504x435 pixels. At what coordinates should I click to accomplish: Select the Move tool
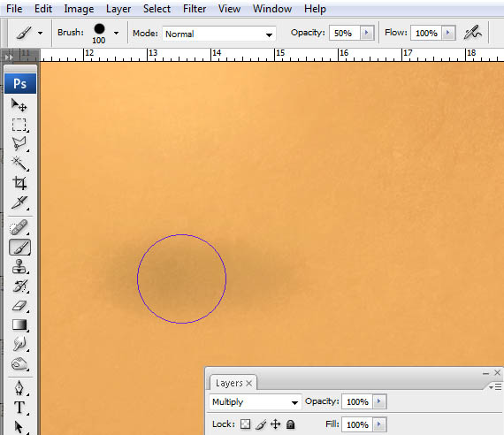point(19,105)
